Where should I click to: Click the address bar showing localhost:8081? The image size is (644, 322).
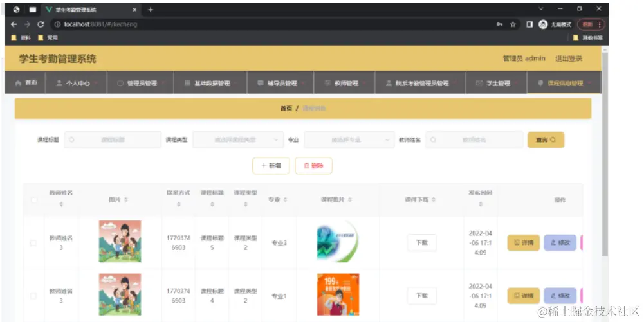pyautogui.click(x=271, y=24)
